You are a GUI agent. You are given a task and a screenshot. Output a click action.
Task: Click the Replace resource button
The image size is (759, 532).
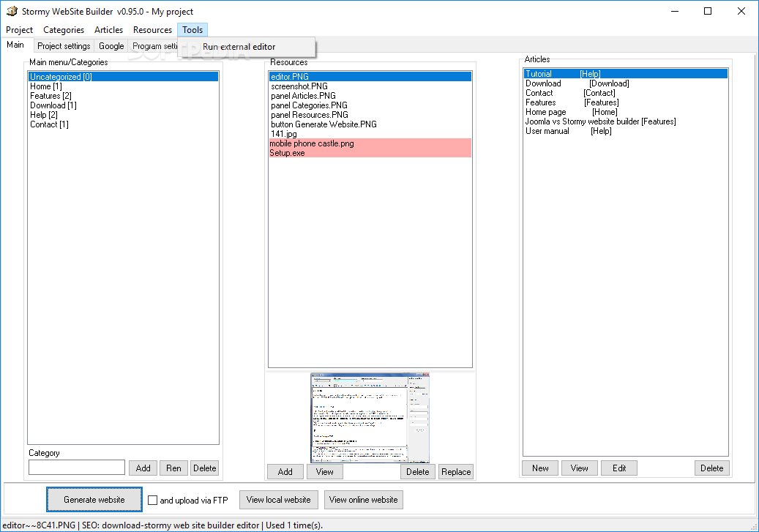click(456, 471)
